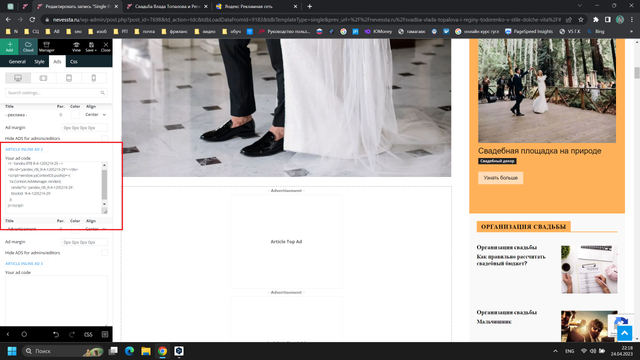Go back in browser history

[x=8, y=19]
